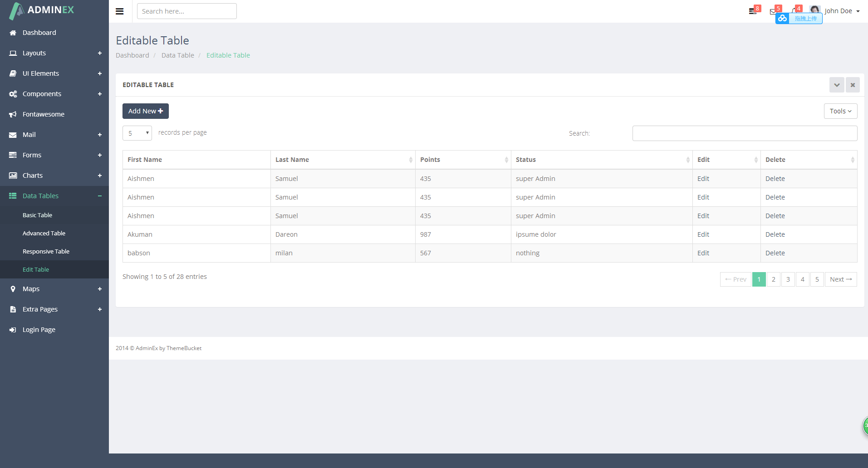Click Edit in the Akuman row

[x=703, y=234]
